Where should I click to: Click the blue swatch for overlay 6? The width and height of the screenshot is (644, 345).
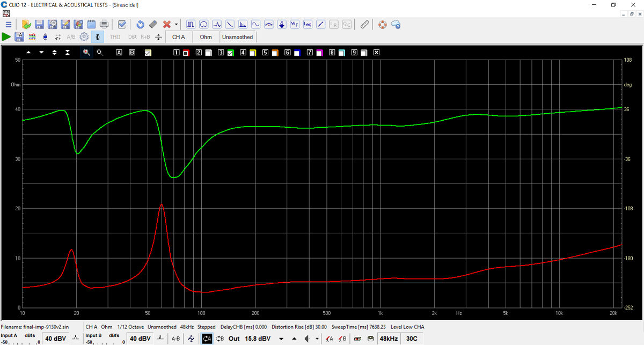click(x=297, y=53)
